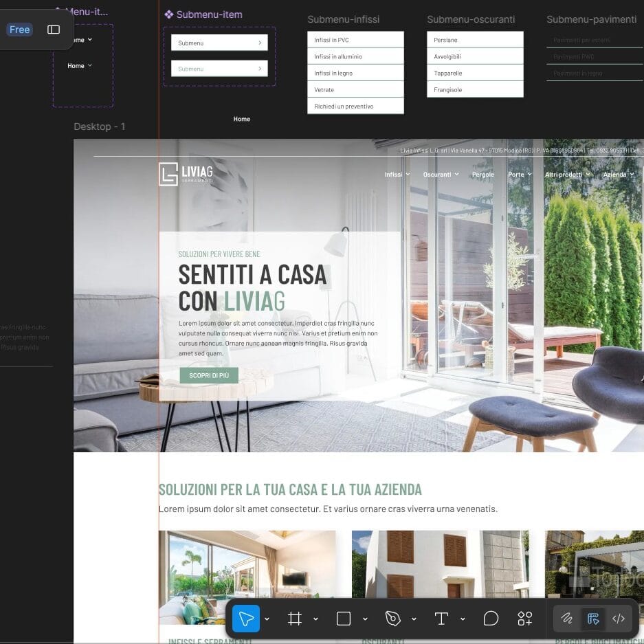Select the Frame tool

[x=294, y=619]
